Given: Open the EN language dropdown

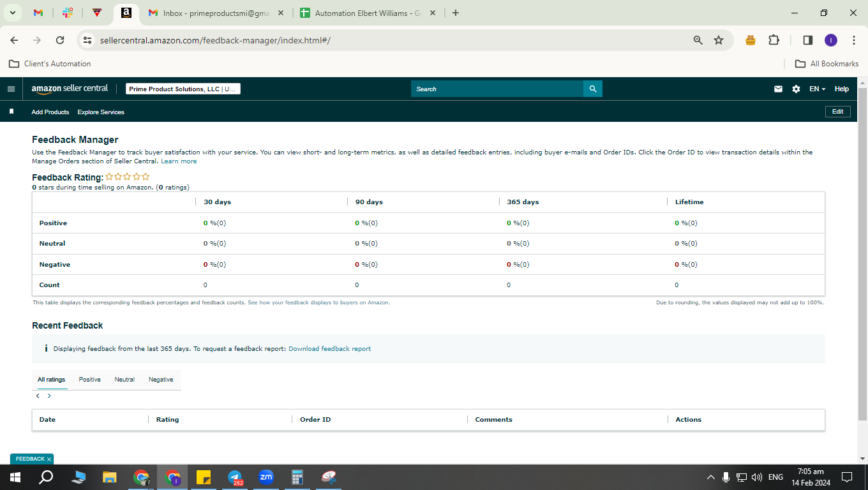Looking at the screenshot, I should click(x=817, y=89).
